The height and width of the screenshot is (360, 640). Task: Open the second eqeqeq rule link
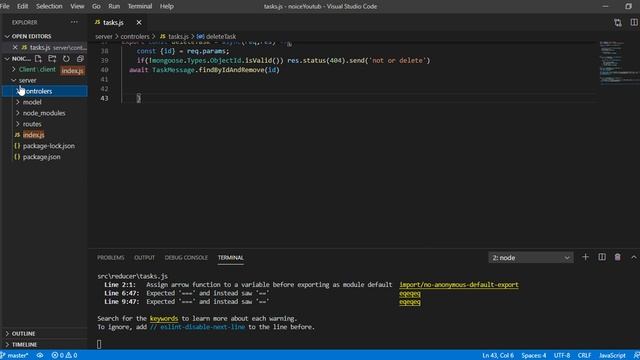point(410,302)
